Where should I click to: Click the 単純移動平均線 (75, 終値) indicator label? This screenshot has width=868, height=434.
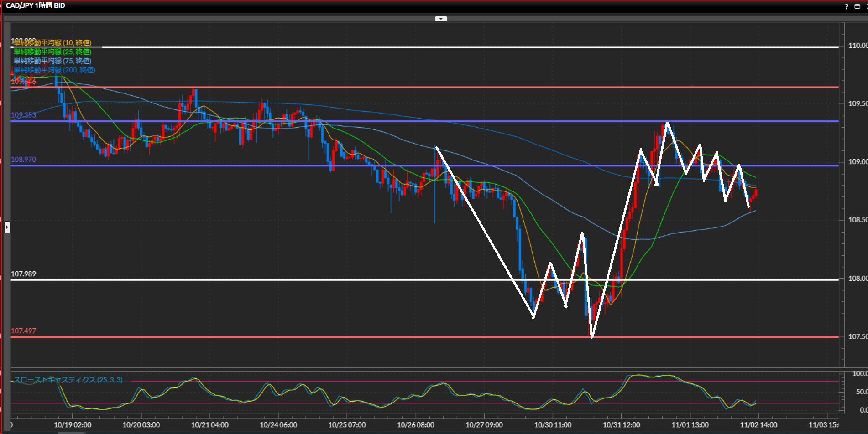pos(52,61)
